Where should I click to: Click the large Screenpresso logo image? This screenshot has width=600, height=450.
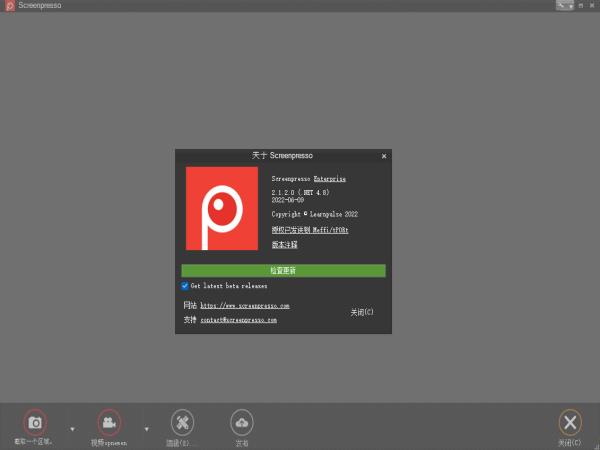point(222,208)
